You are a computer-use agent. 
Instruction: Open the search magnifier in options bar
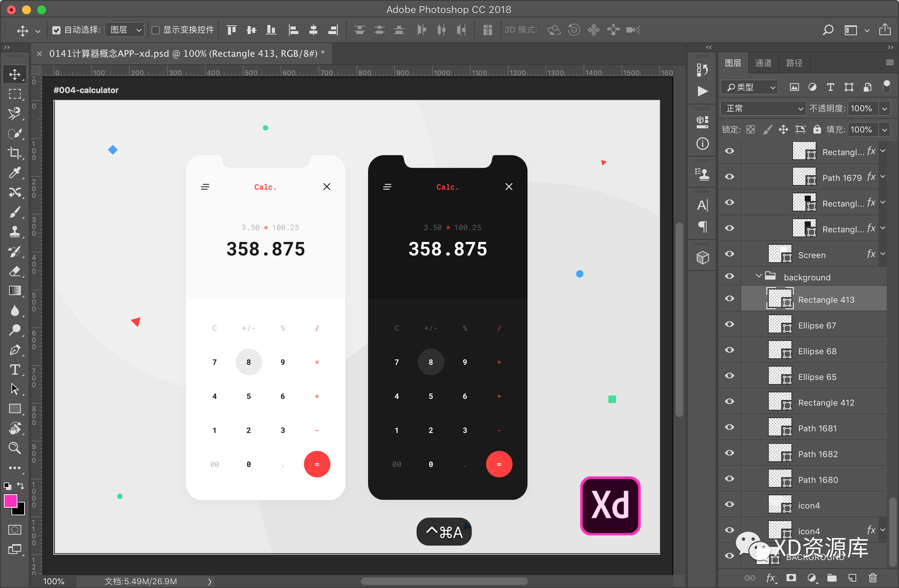click(828, 30)
